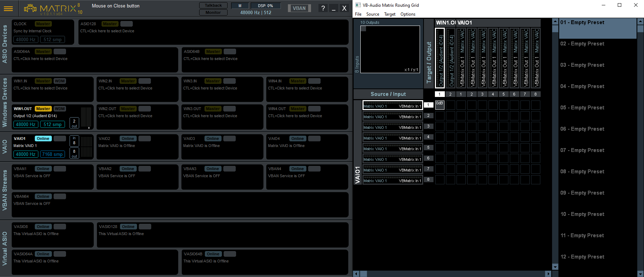644x277 pixels.
Task: Open the WIN2.IN device selection text
Action: click(x=125, y=88)
